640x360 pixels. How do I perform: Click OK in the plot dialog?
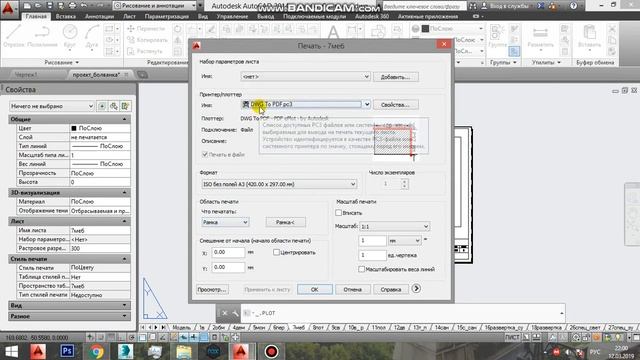tap(315, 289)
